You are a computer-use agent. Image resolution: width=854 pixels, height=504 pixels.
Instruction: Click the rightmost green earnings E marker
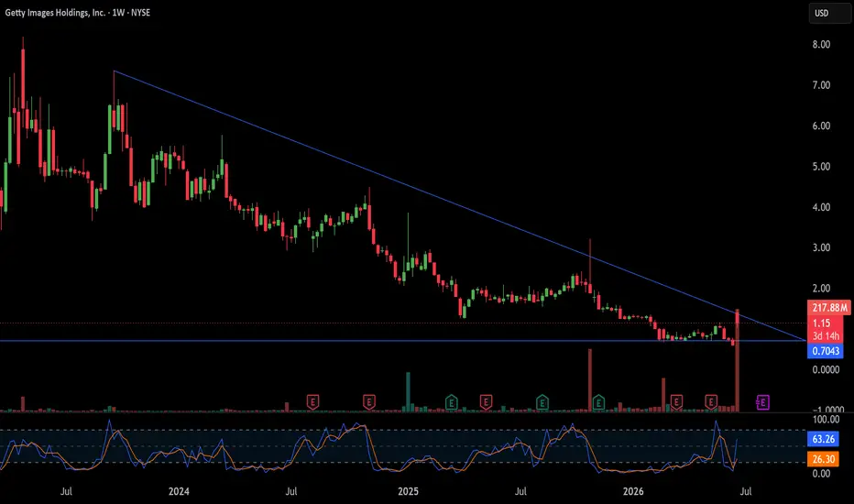click(x=598, y=402)
